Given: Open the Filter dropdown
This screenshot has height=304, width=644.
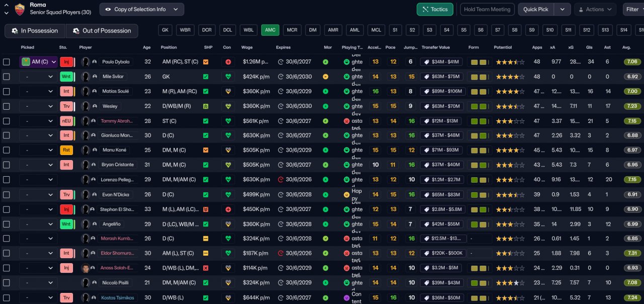Looking at the screenshot, I should coord(633,9).
